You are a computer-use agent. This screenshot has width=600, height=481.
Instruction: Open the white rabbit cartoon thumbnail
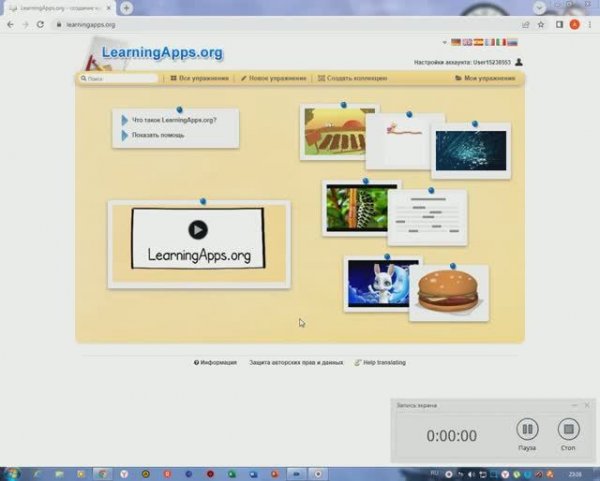pyautogui.click(x=378, y=284)
